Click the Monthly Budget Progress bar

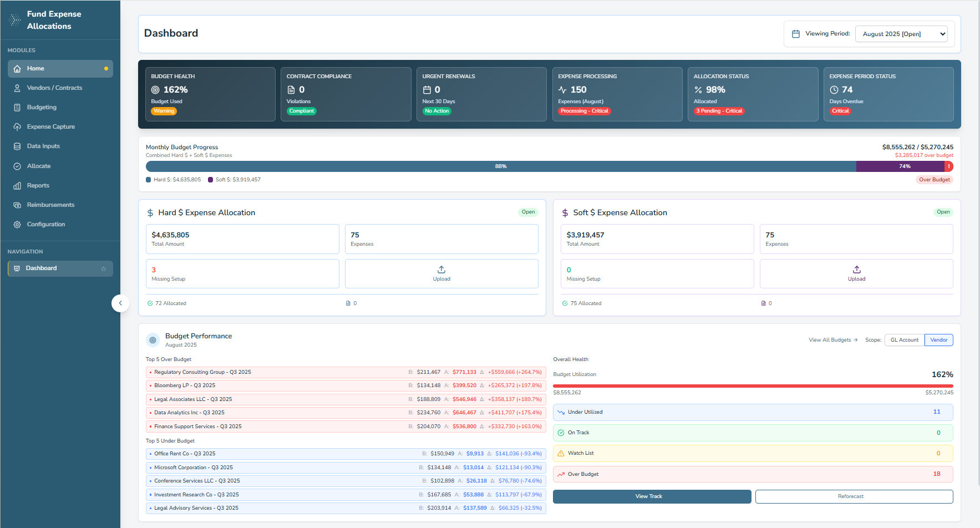[500, 166]
